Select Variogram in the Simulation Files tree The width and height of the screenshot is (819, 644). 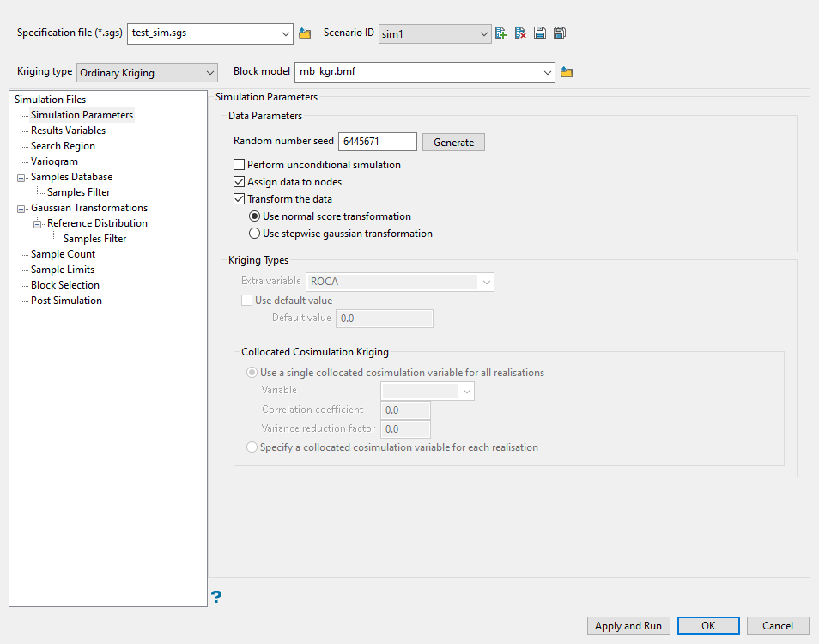(54, 161)
